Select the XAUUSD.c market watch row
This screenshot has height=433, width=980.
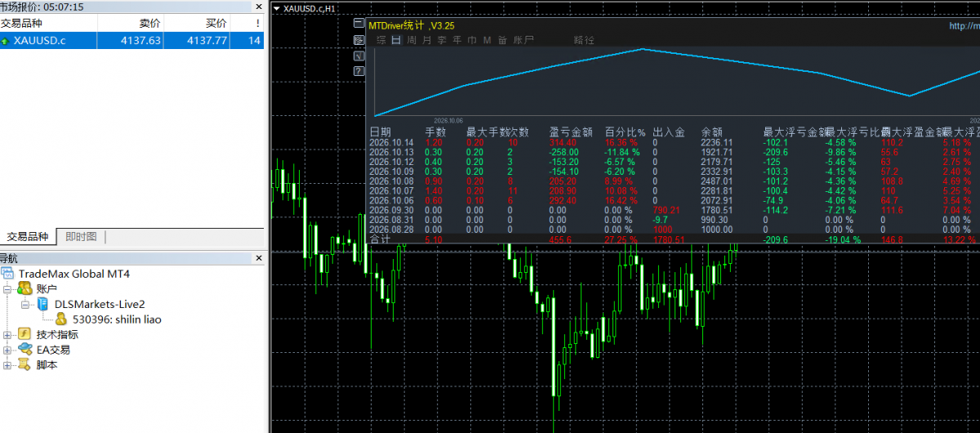pos(132,40)
